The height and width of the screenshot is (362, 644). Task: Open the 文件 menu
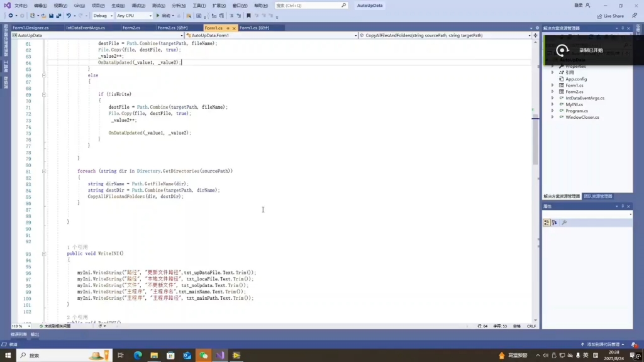coord(21,5)
